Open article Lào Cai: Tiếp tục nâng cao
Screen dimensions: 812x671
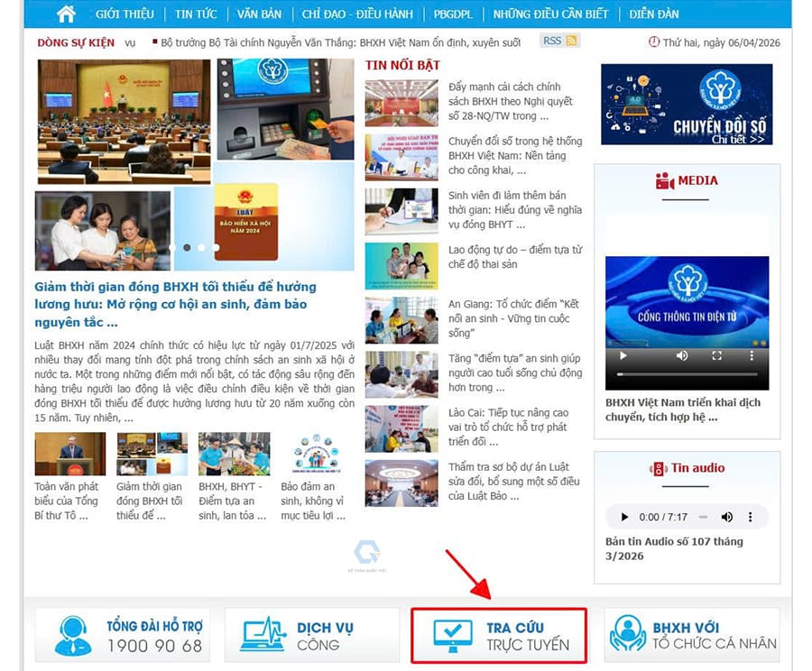pos(509,427)
